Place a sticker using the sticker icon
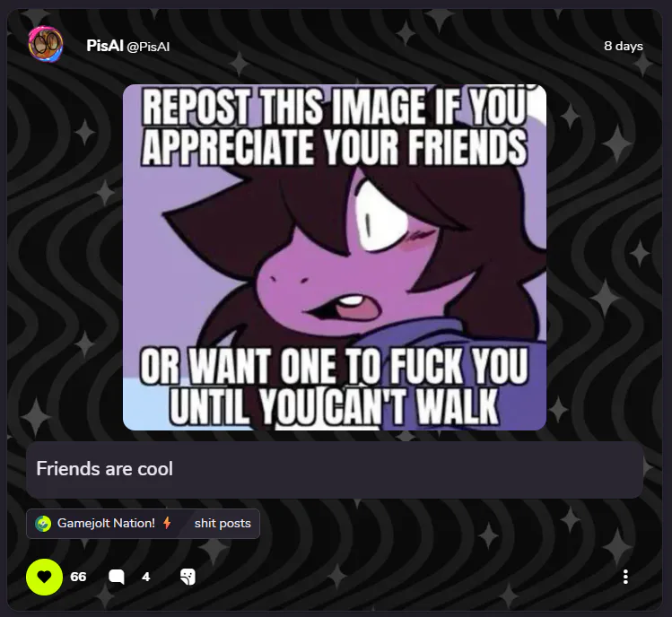 (188, 577)
